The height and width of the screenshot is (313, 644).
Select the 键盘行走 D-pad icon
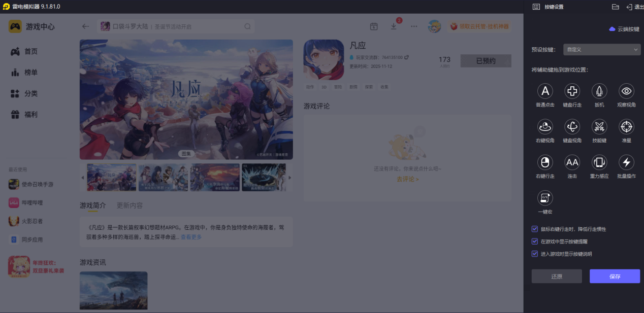point(572,91)
